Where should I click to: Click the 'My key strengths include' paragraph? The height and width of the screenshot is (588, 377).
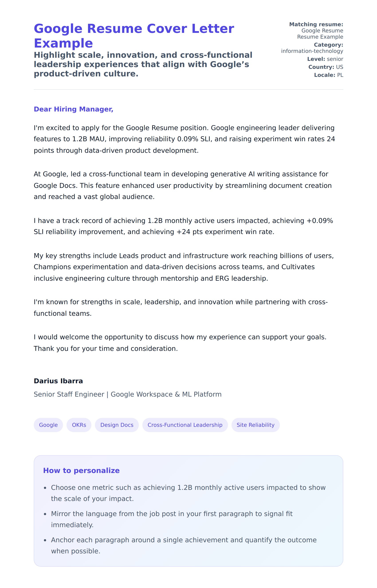(184, 267)
